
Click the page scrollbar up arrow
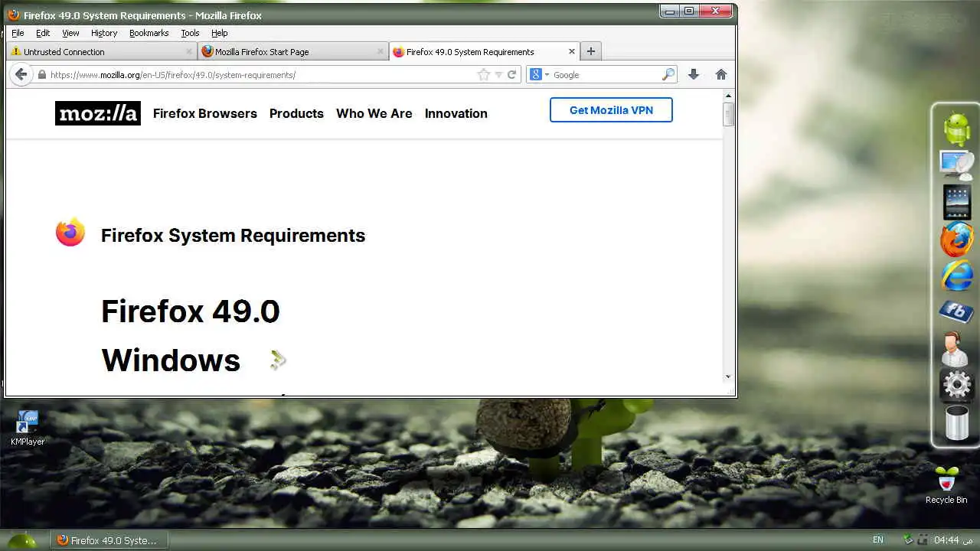(x=728, y=96)
